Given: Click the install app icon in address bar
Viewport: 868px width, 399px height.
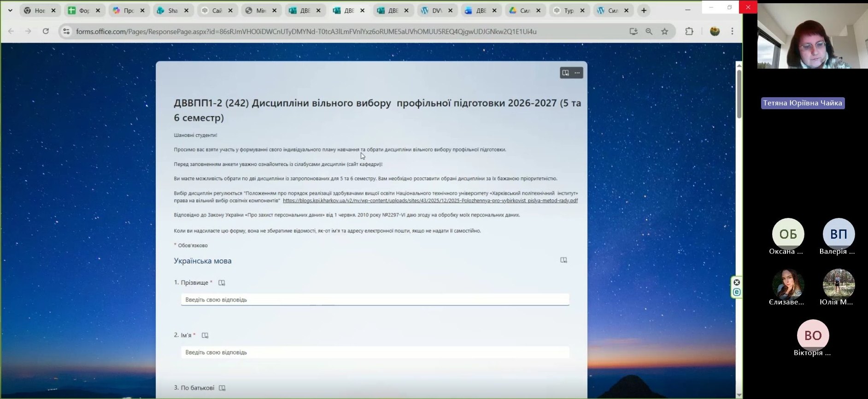Looking at the screenshot, I should click(633, 31).
